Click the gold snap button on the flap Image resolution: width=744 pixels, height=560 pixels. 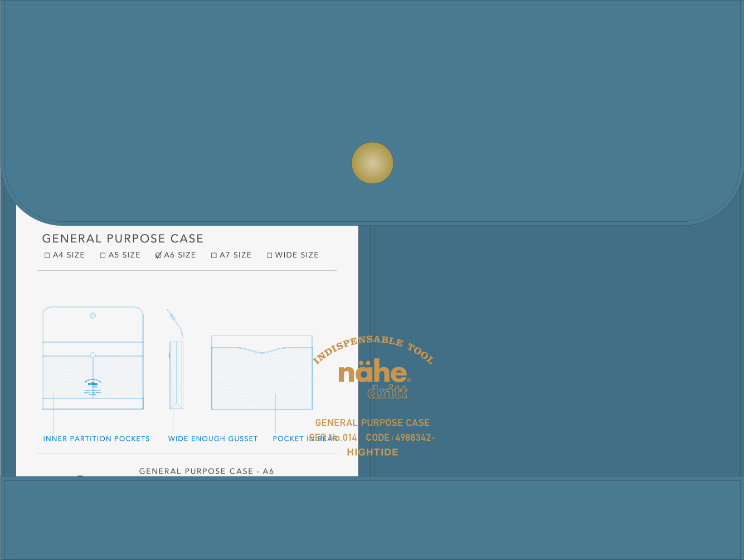coord(372,163)
